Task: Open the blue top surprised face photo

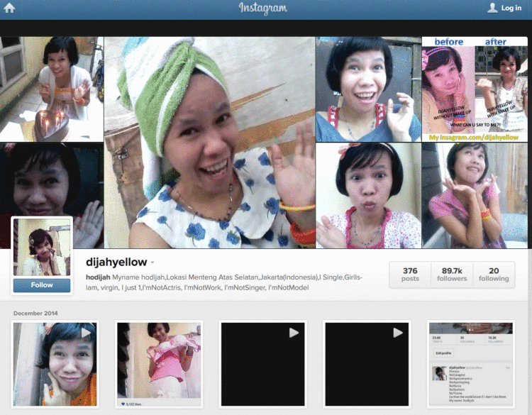Action: pos(368,89)
